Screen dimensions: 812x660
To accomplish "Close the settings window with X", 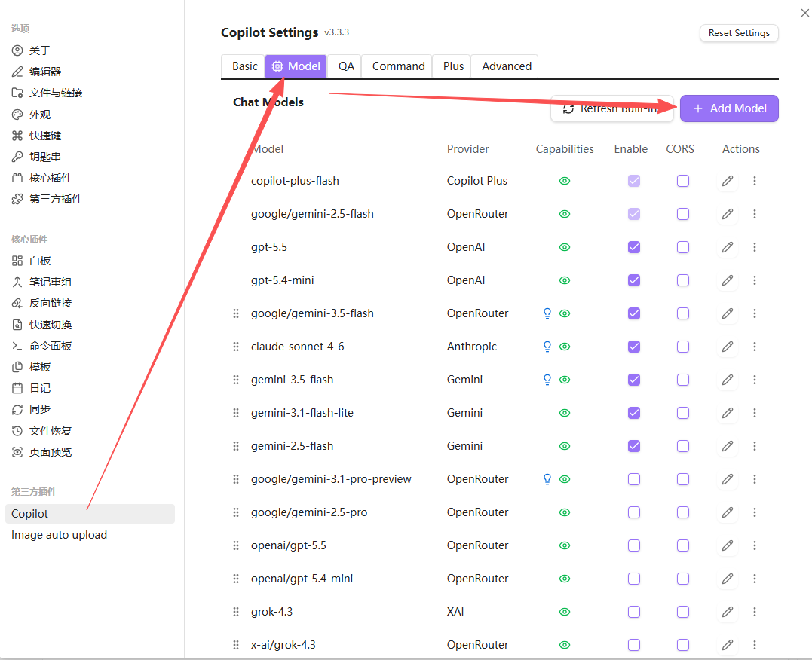I will tap(804, 12).
